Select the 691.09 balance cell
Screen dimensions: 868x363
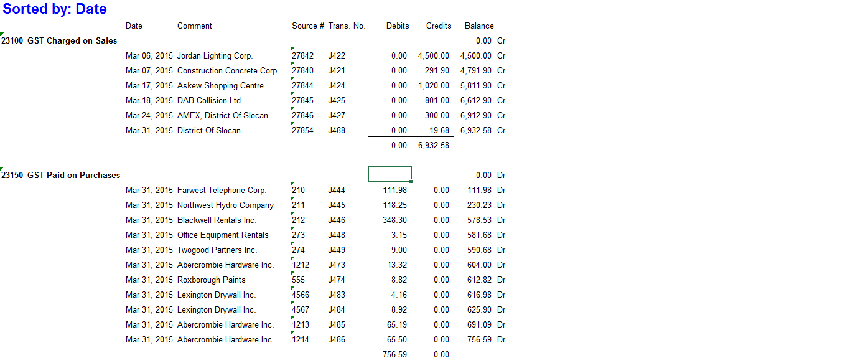[x=479, y=324]
